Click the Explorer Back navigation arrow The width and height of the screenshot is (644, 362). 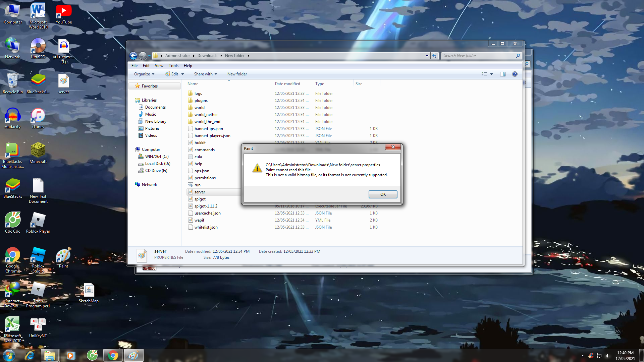pos(133,56)
